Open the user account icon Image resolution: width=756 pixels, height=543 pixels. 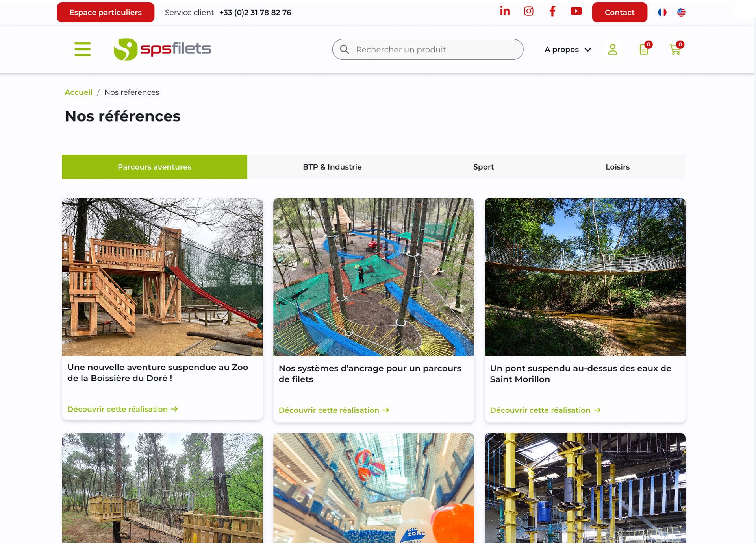coord(612,49)
